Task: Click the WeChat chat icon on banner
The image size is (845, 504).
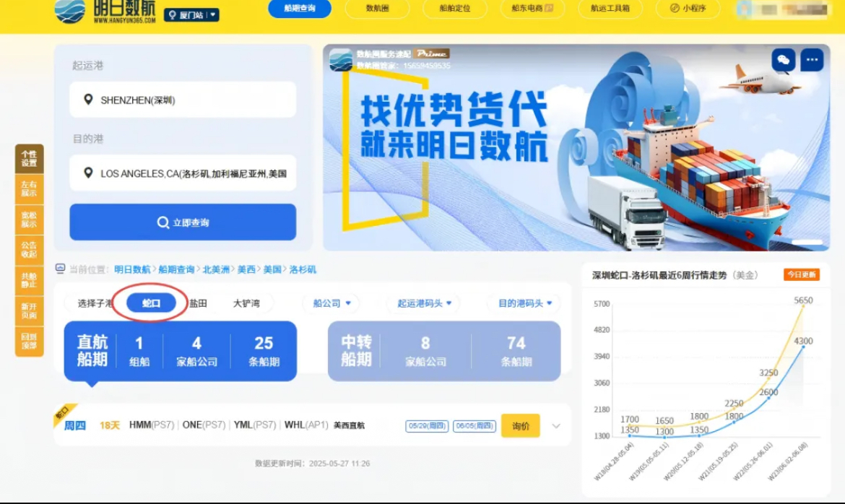Action: pyautogui.click(x=783, y=60)
